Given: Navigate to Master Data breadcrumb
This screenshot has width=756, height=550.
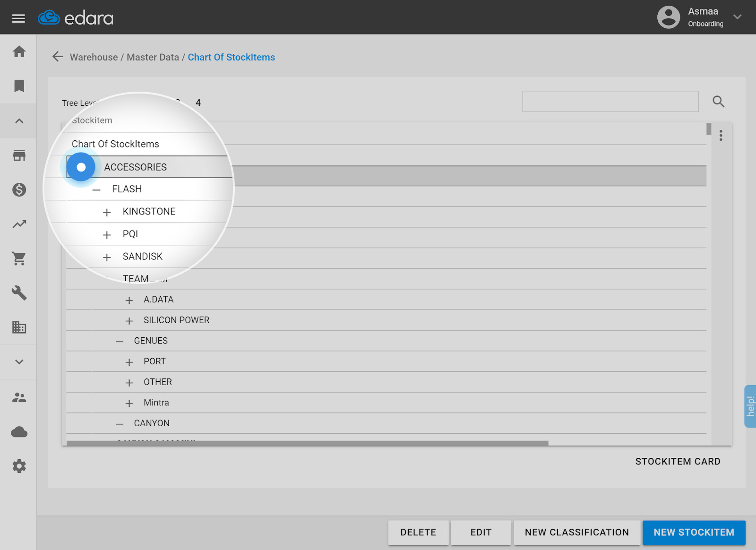Looking at the screenshot, I should pos(153,57).
